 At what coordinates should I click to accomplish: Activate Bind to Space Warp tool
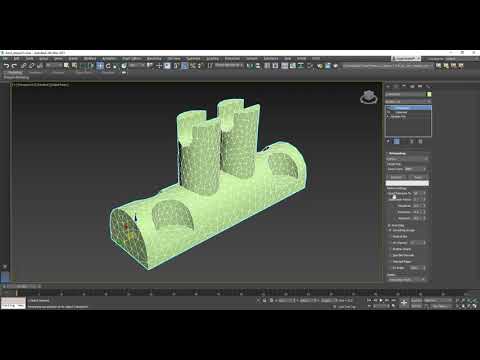click(x=40, y=66)
